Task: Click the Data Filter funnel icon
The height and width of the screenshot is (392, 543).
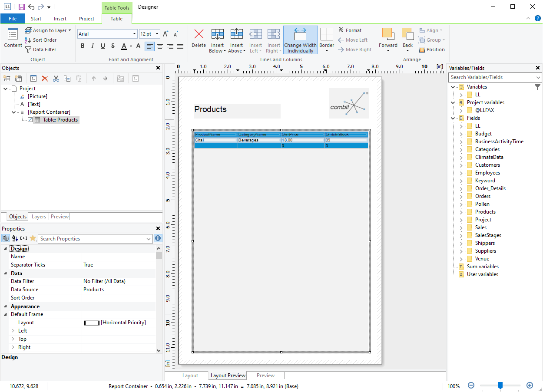Action: (28, 49)
